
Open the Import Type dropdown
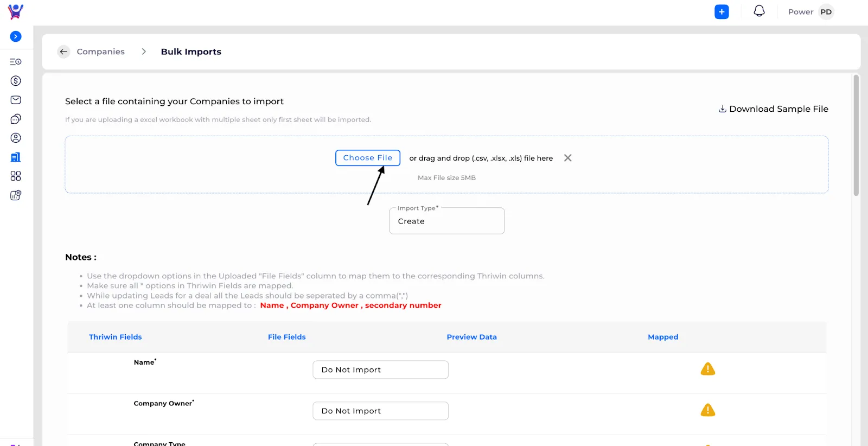447,221
